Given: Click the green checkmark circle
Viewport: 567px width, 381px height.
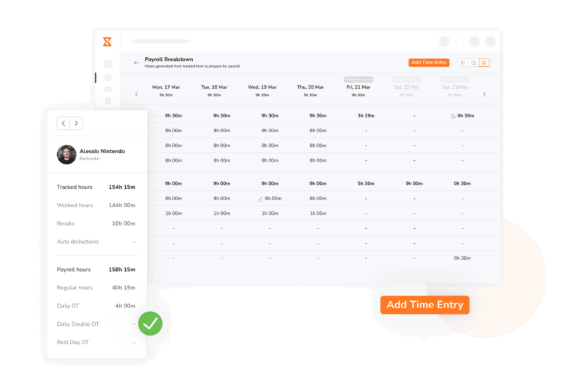Looking at the screenshot, I should [x=150, y=324].
